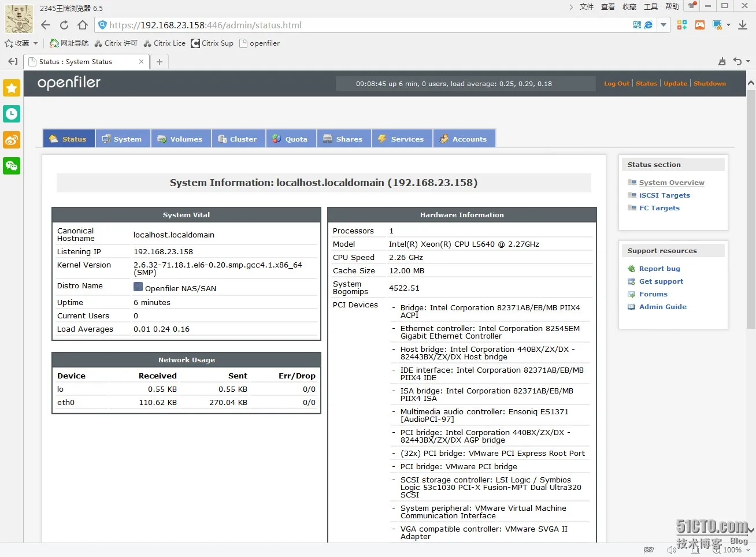Click the Report bug link
Image resolution: width=756 pixels, height=557 pixels.
click(x=659, y=269)
